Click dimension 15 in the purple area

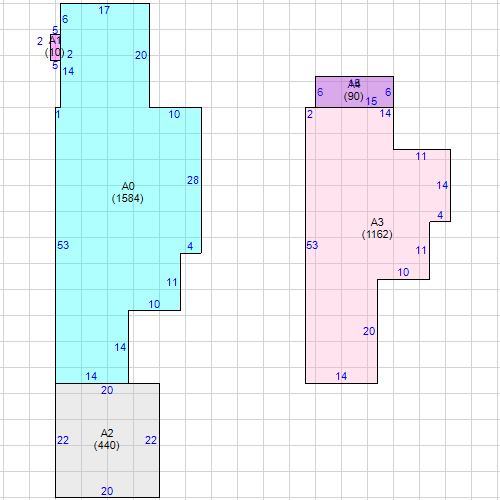coord(371,101)
